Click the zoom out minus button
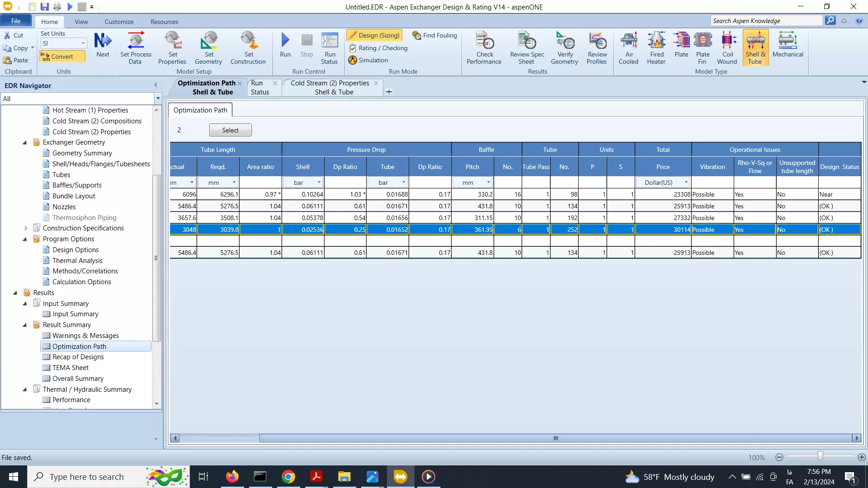Screen dimensions: 868x488 [x=779, y=457]
